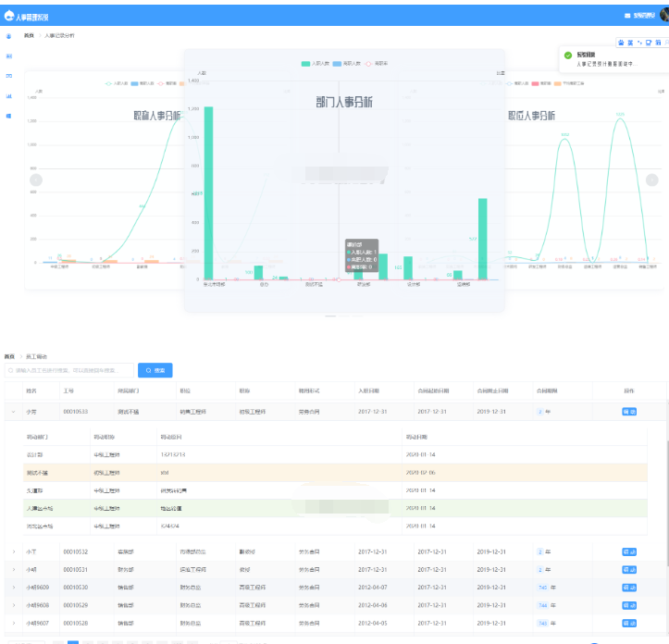
Task: Click the 入职日期 column header
Action: [368, 390]
